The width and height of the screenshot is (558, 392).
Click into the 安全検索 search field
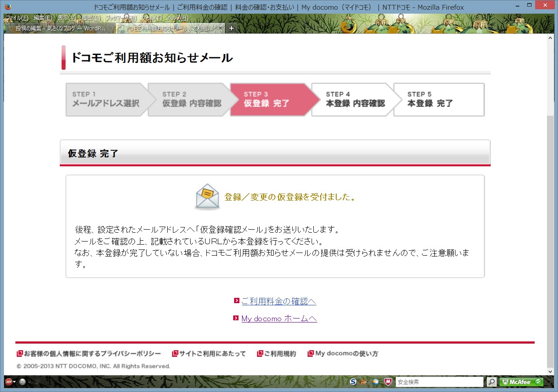[439, 382]
